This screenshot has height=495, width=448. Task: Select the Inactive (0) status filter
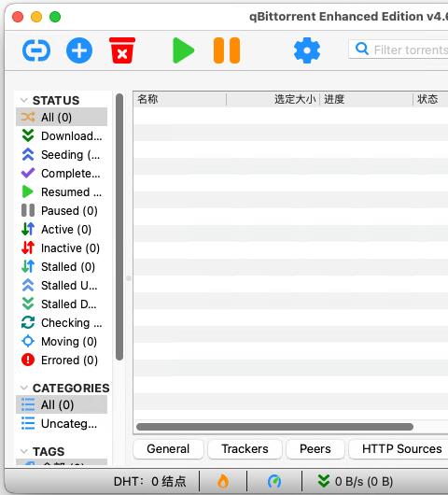point(62,247)
